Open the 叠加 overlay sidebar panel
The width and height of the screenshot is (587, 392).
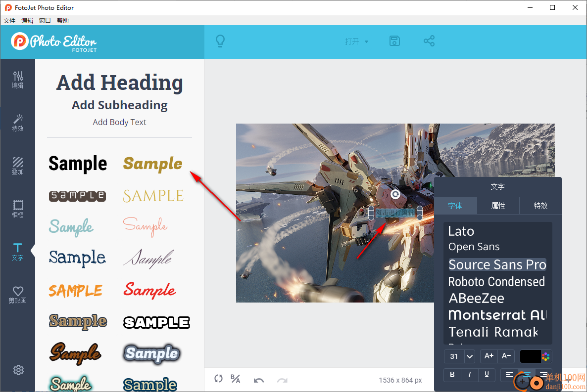coord(18,166)
